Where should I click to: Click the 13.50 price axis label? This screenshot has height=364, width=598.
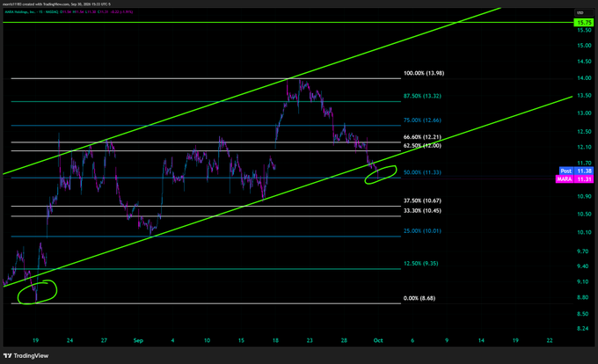coord(584,96)
